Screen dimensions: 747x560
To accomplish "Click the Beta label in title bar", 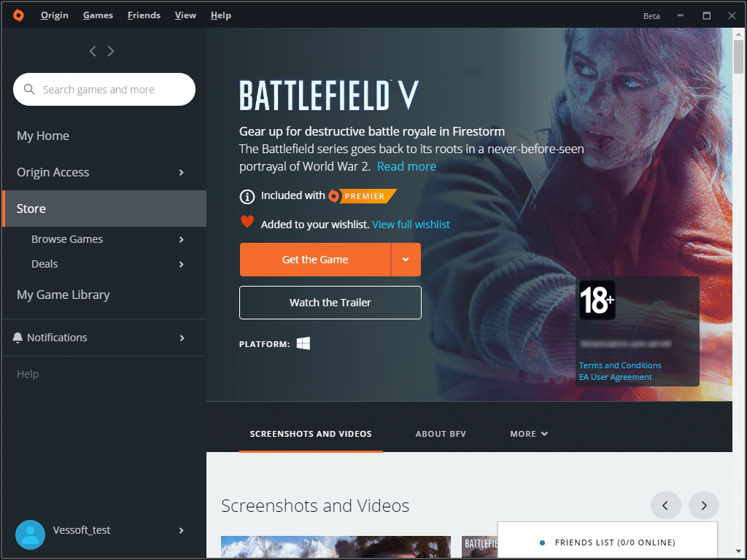I will (651, 16).
